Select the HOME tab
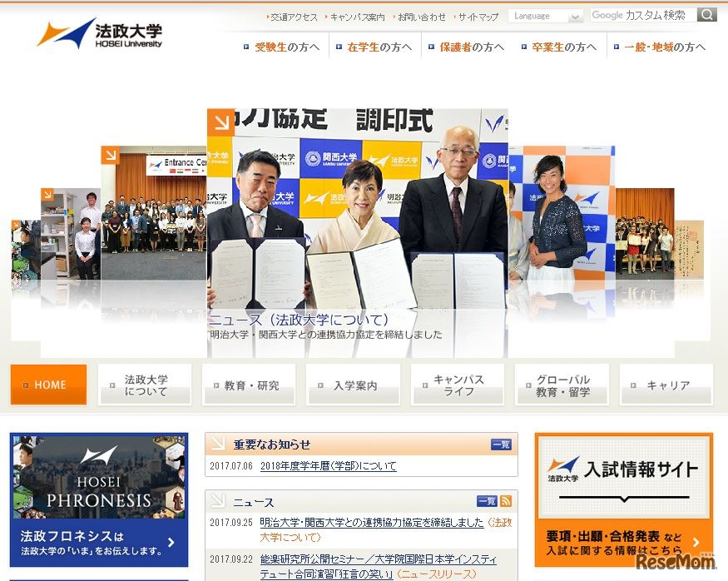 coord(47,385)
